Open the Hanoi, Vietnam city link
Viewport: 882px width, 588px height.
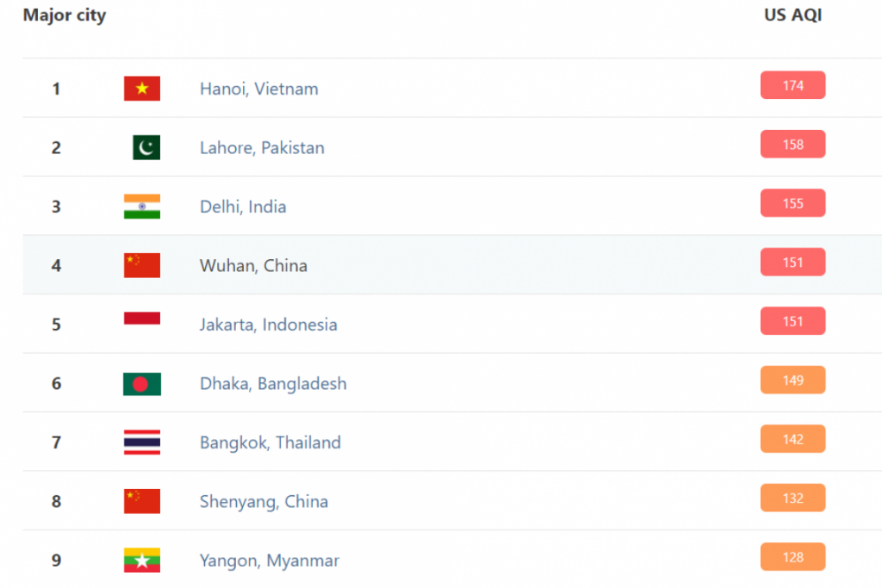(x=258, y=89)
